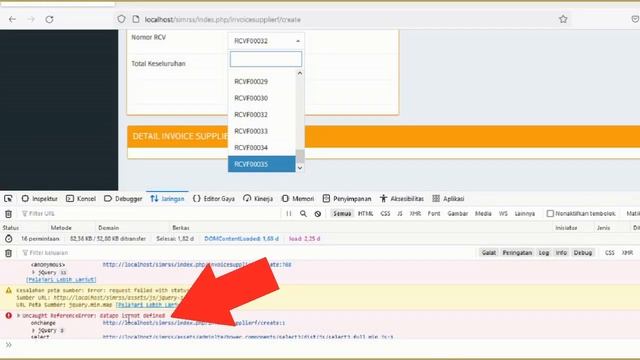Activate the element picker icon in devtools
This screenshot has height=360, width=640.
coord(8,199)
